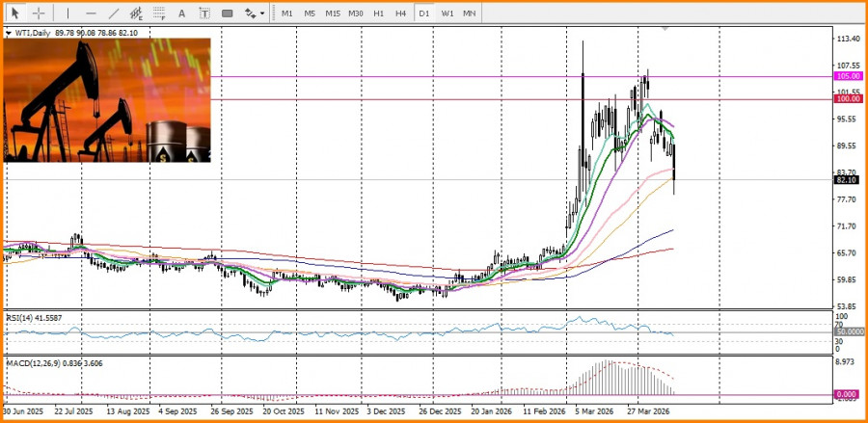
Task: Switch to the MN monthly timeframe
Action: point(470,13)
